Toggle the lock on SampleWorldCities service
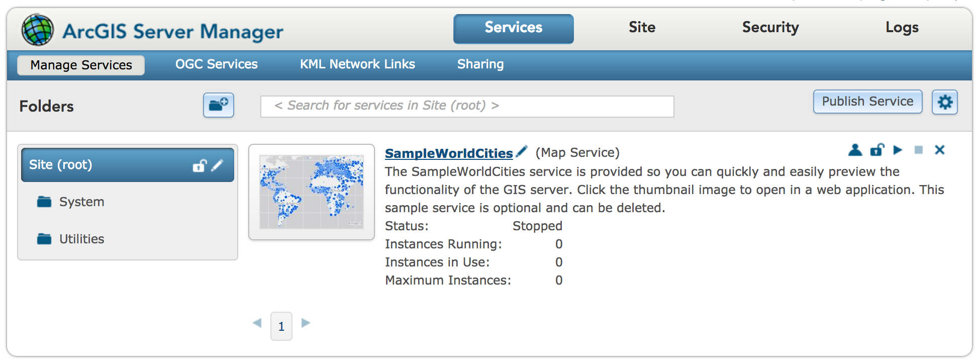Image resolution: width=980 pixels, height=364 pixels. pos(876,150)
